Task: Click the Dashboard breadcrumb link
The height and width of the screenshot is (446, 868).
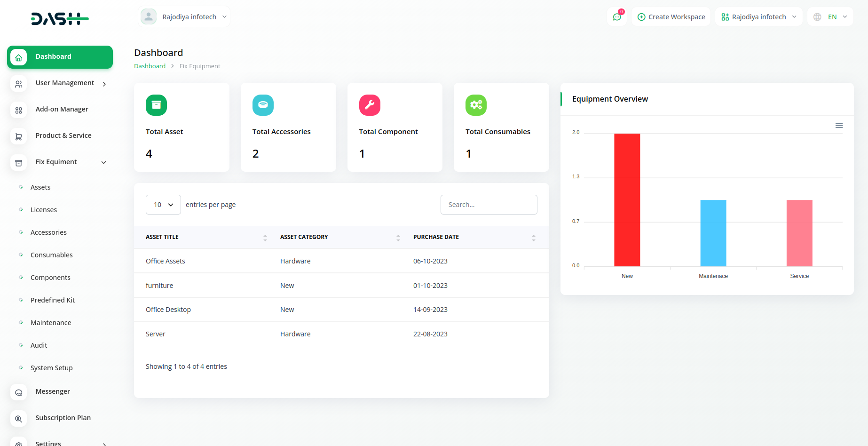Action: 150,66
